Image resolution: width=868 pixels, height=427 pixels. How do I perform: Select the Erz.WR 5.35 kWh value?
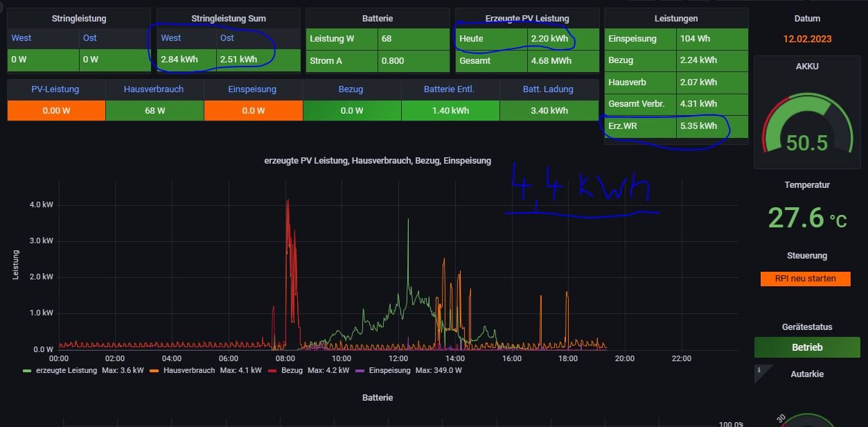tap(698, 126)
